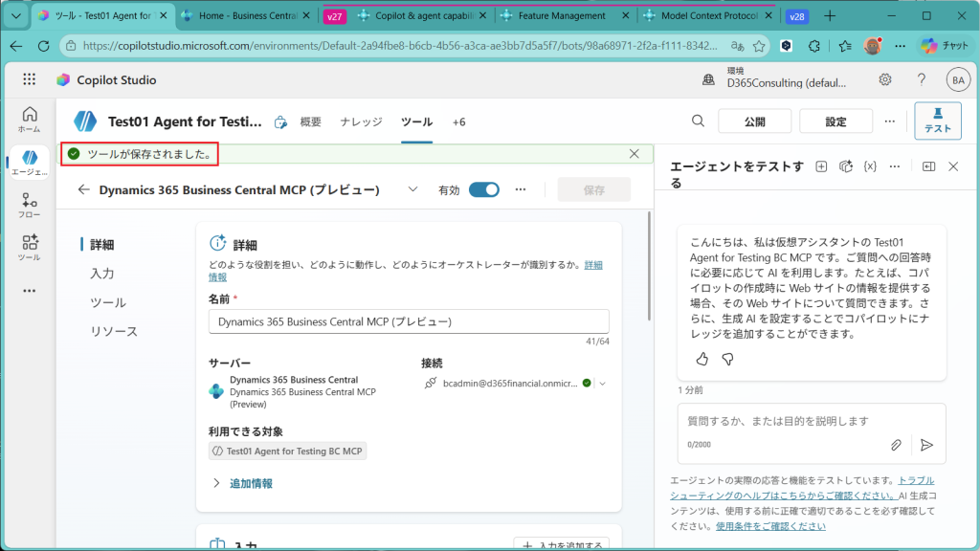Image resolution: width=980 pixels, height=551 pixels.
Task: Click the attachment paperclip in the chat box
Action: 896,445
